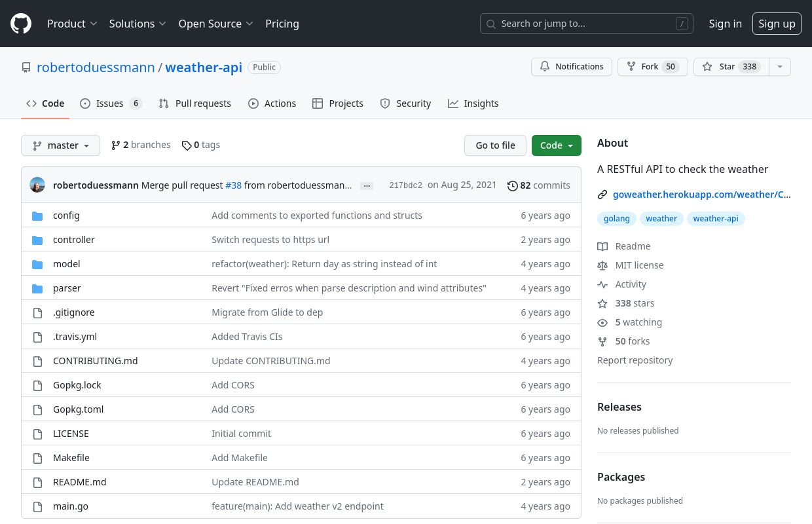Click the link icon beside the Heroku URL
Screen dimensions: 812x524
pyautogui.click(x=602, y=195)
